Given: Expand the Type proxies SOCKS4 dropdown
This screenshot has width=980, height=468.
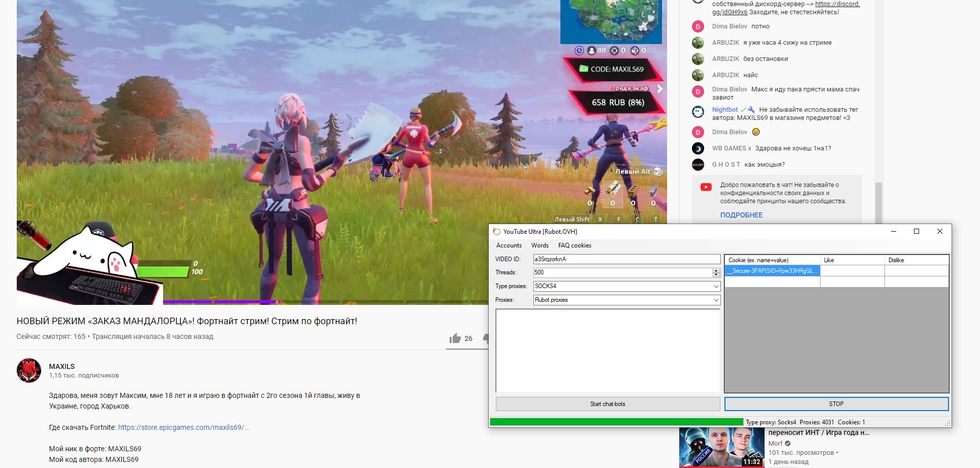Looking at the screenshot, I should [x=716, y=287].
